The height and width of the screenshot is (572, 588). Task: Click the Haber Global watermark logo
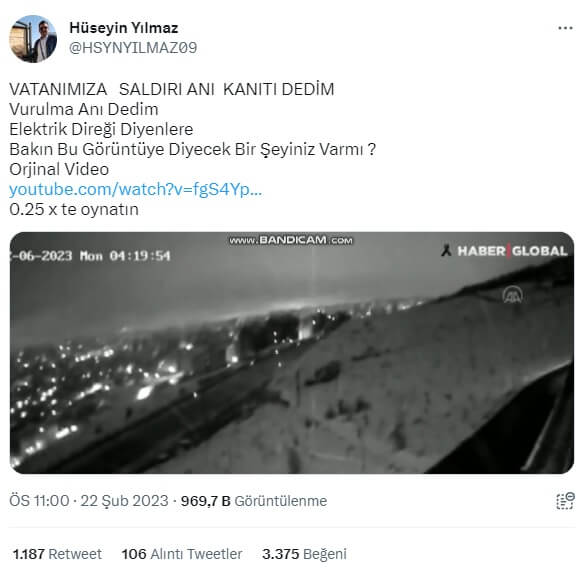tap(512, 251)
